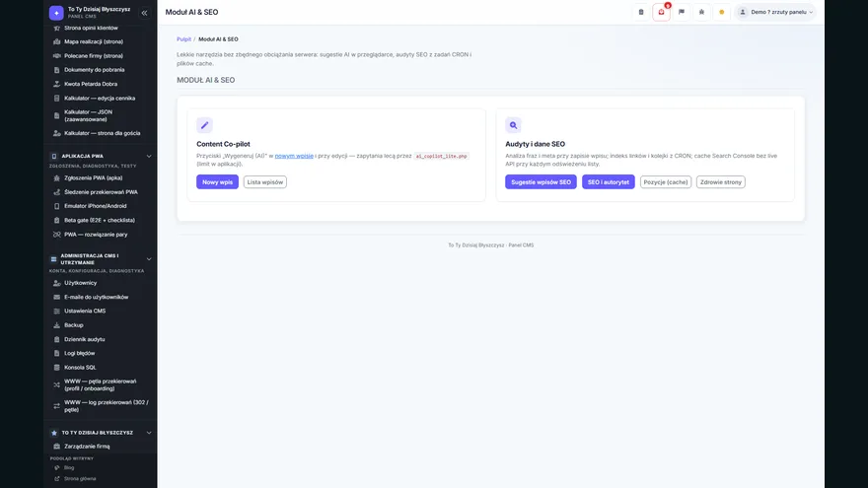Click the document icon beside Dokumenty do pobrania
This screenshot has height=488, width=868.
(56, 70)
